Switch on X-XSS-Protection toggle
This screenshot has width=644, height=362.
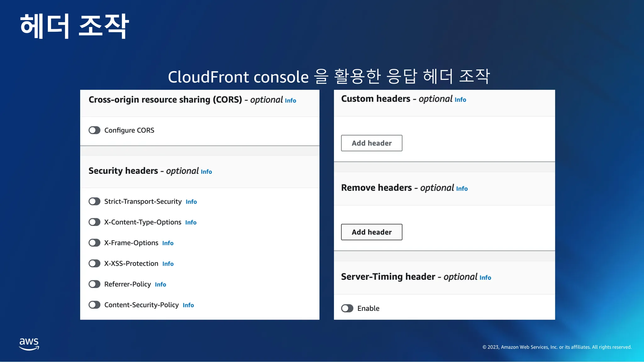pos(94,263)
